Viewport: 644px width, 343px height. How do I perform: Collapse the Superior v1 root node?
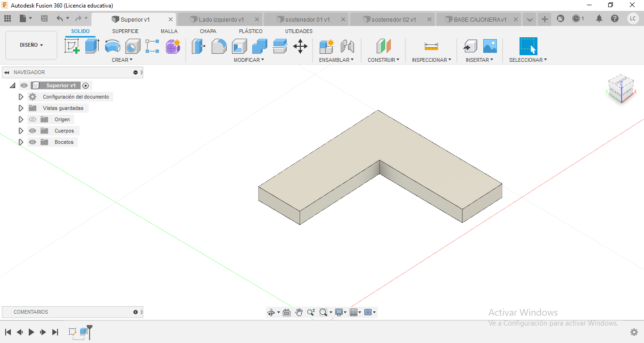pyautogui.click(x=12, y=85)
